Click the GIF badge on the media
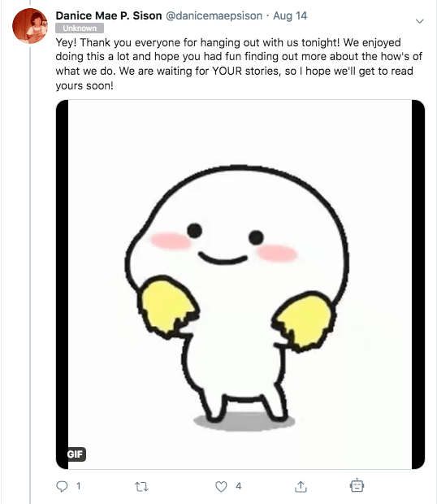 76,454
